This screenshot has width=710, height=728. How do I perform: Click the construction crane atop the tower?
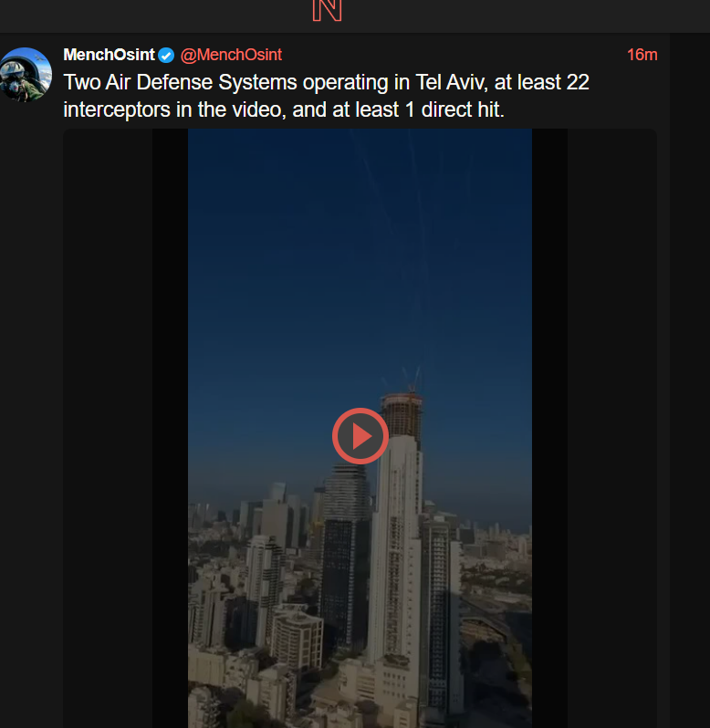[x=411, y=380]
